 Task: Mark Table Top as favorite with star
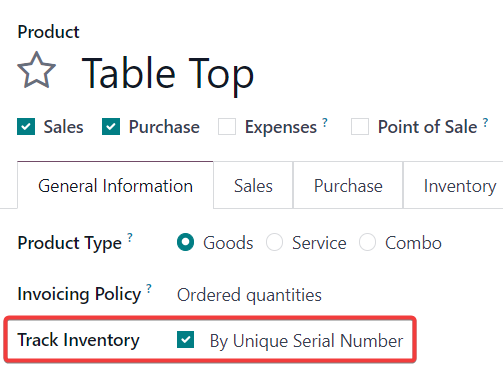36,70
